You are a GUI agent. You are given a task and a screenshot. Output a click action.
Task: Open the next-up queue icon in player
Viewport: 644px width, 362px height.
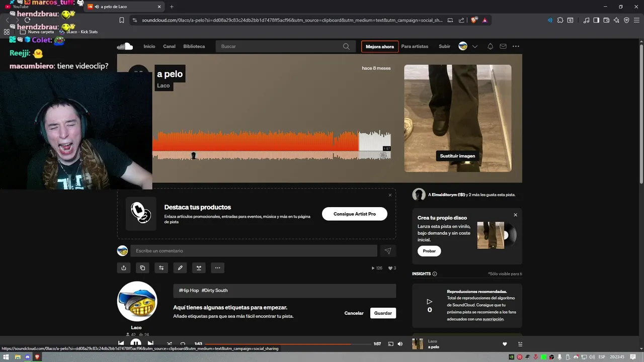(x=520, y=344)
